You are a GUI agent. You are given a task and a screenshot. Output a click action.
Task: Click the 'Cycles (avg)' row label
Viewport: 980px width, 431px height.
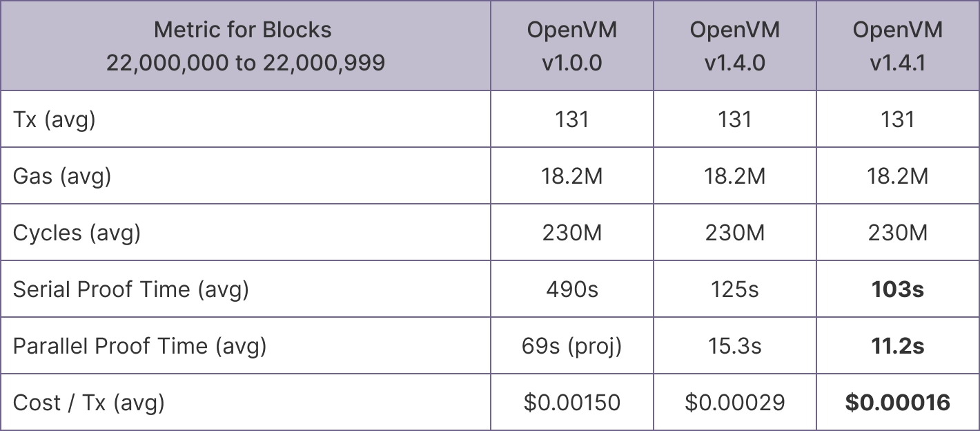tap(77, 233)
